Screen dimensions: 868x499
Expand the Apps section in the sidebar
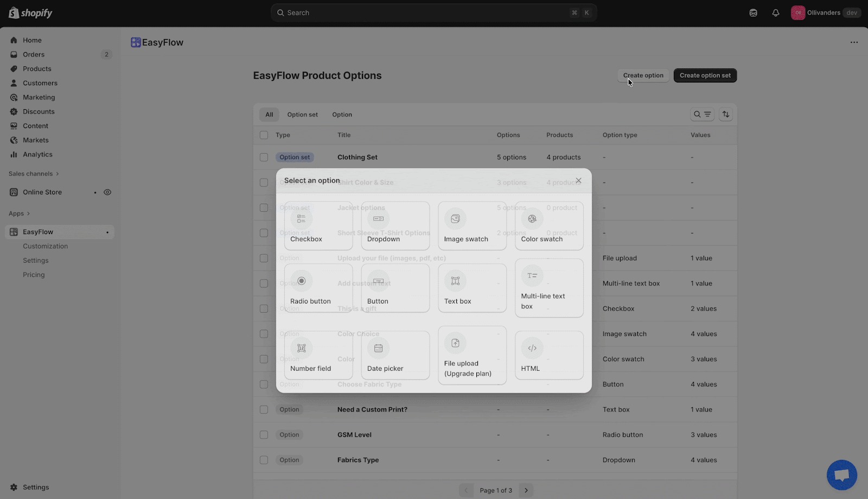pyautogui.click(x=20, y=213)
